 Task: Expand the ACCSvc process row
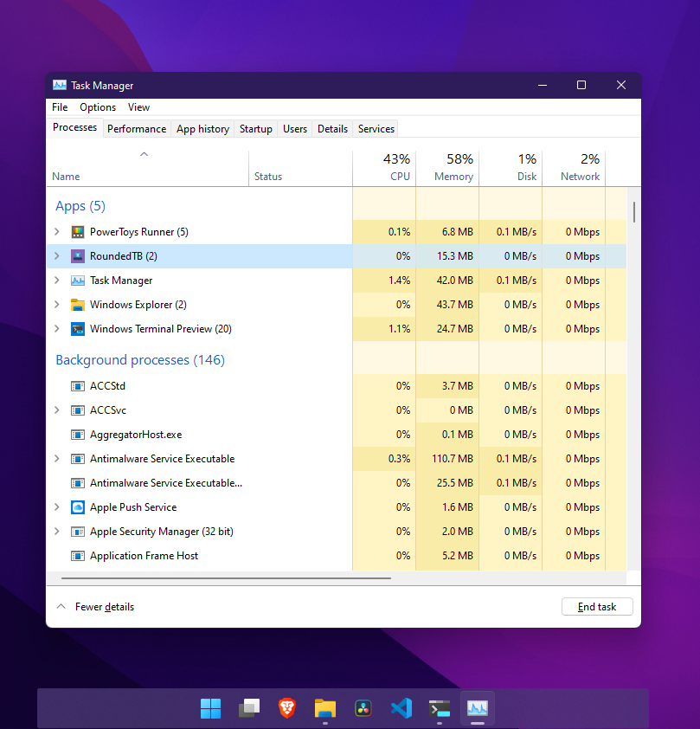(56, 410)
